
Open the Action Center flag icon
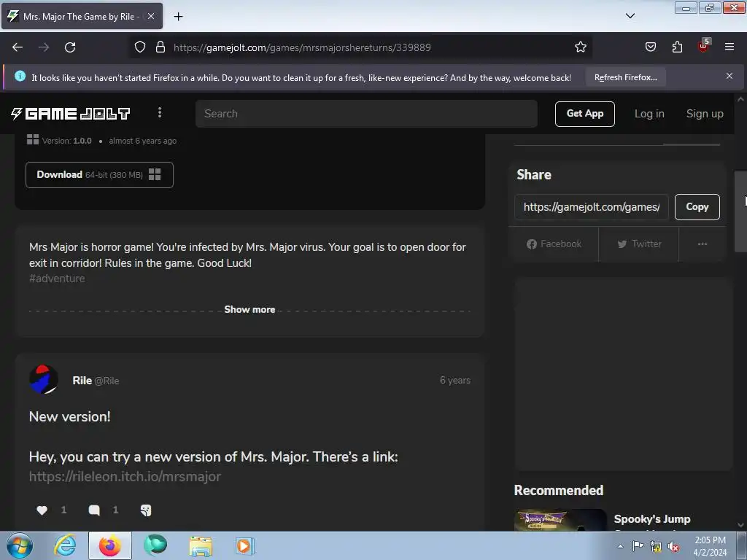tap(638, 546)
